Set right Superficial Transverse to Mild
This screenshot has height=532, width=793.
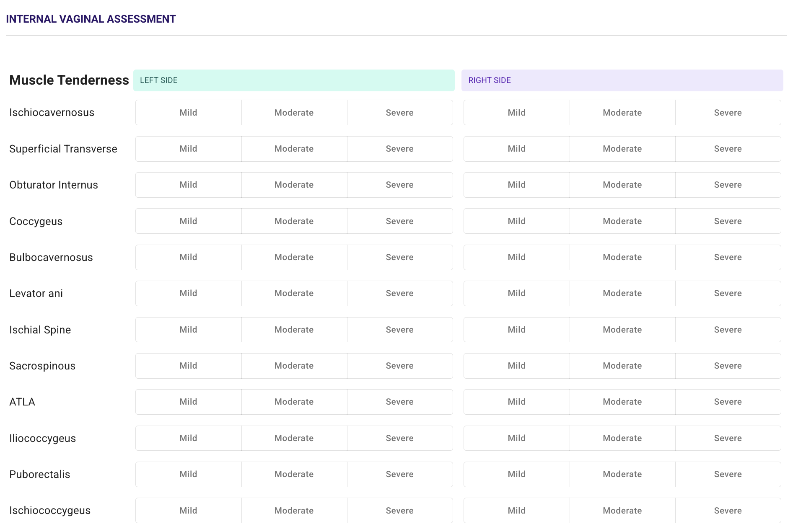[x=516, y=149]
